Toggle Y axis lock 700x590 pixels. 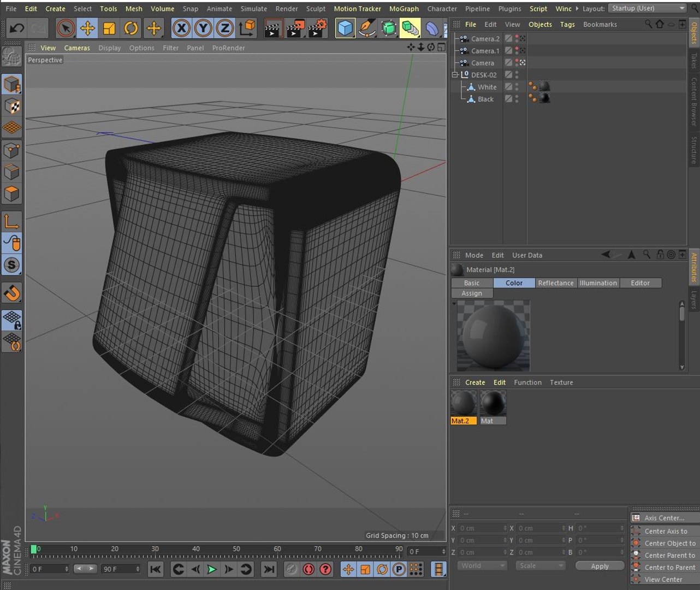click(x=203, y=28)
